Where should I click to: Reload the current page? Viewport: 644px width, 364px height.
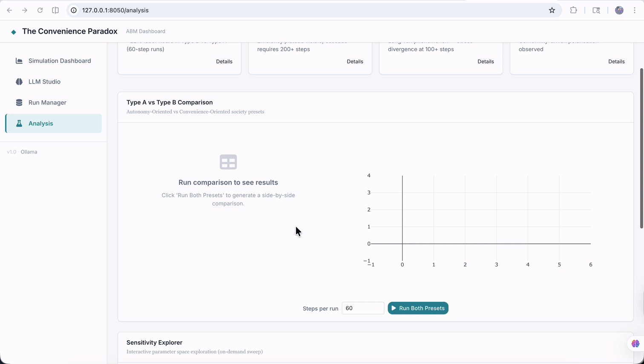(x=40, y=10)
